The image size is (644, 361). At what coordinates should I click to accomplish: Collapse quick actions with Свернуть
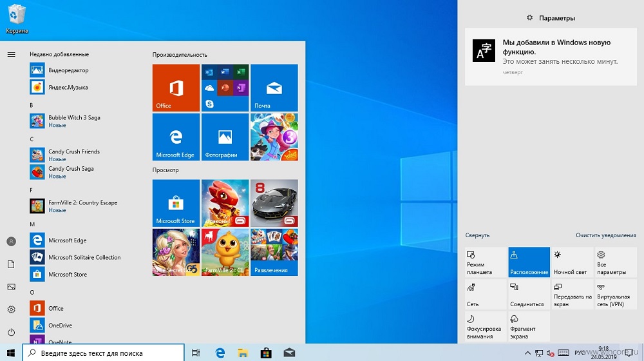tap(477, 235)
